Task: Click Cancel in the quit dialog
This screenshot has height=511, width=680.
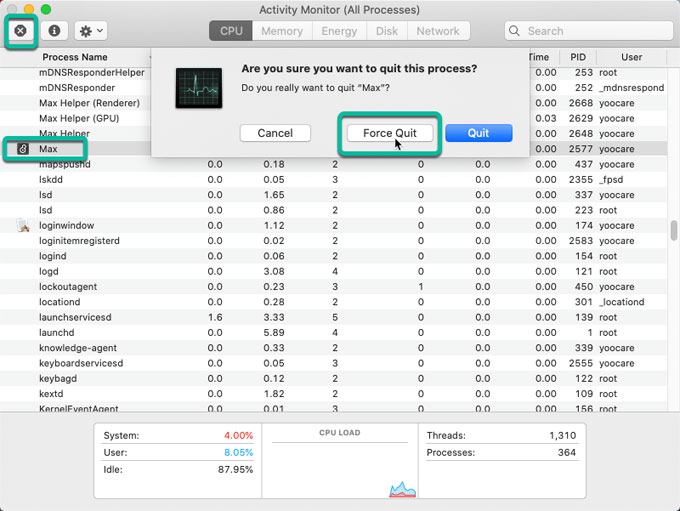Action: 275,133
